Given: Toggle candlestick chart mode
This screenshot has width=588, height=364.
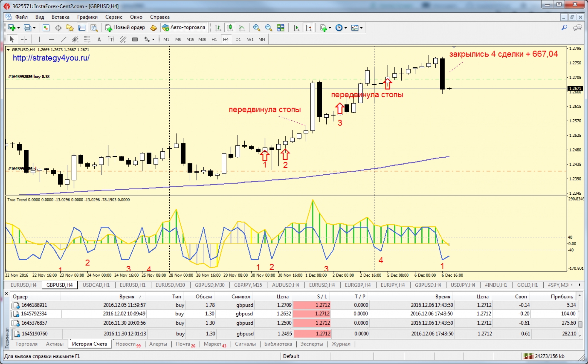Looking at the screenshot, I should [x=230, y=28].
